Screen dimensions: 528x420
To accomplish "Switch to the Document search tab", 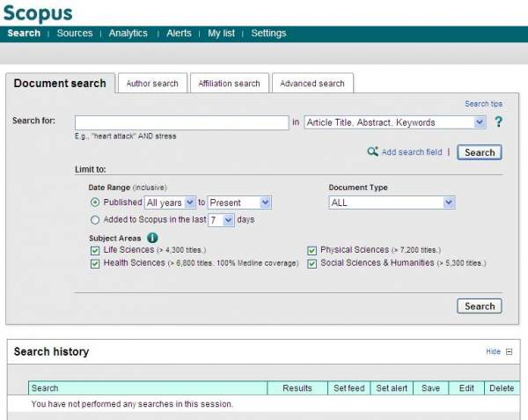I will click(60, 83).
